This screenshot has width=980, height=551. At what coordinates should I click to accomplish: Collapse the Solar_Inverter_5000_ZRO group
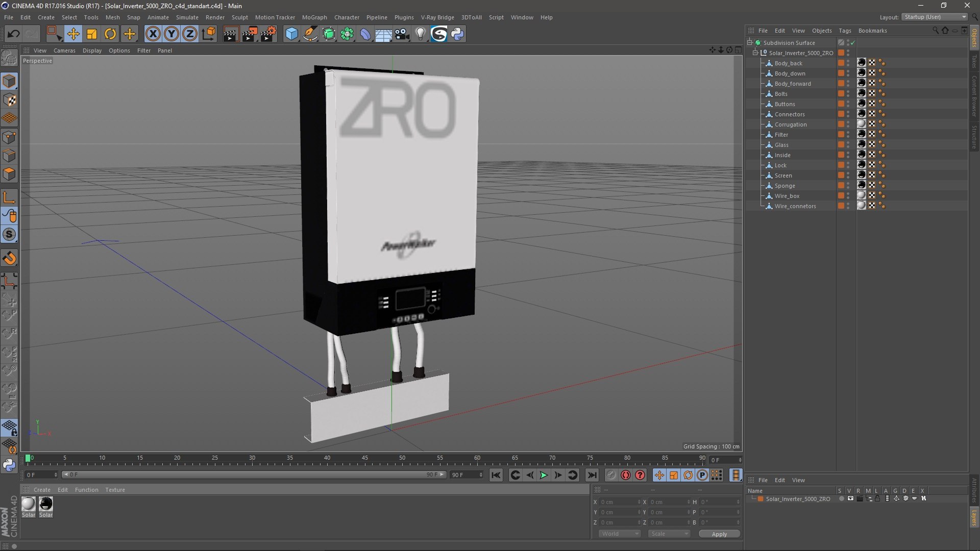[755, 53]
